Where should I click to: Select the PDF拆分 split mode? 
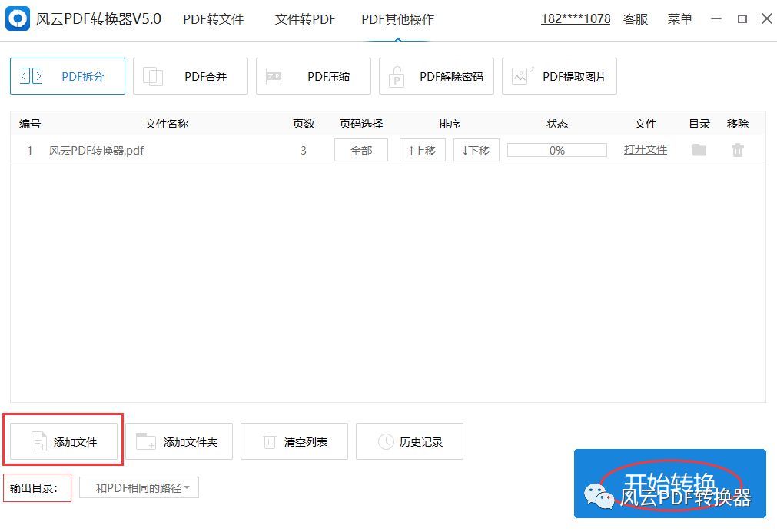pyautogui.click(x=67, y=76)
